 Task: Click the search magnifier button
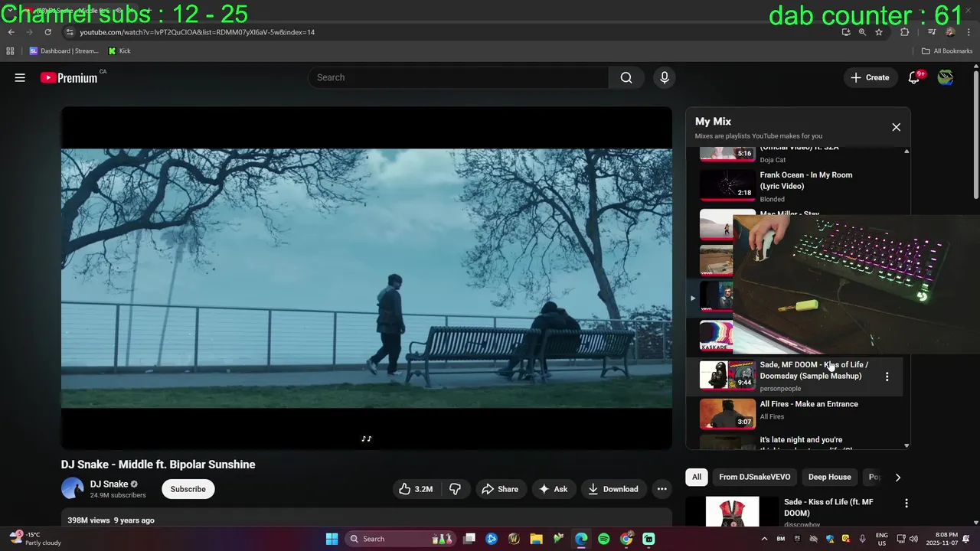pyautogui.click(x=626, y=77)
